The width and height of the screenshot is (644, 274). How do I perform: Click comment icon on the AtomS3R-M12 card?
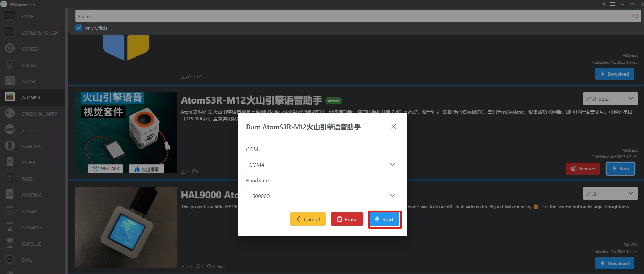point(194,172)
